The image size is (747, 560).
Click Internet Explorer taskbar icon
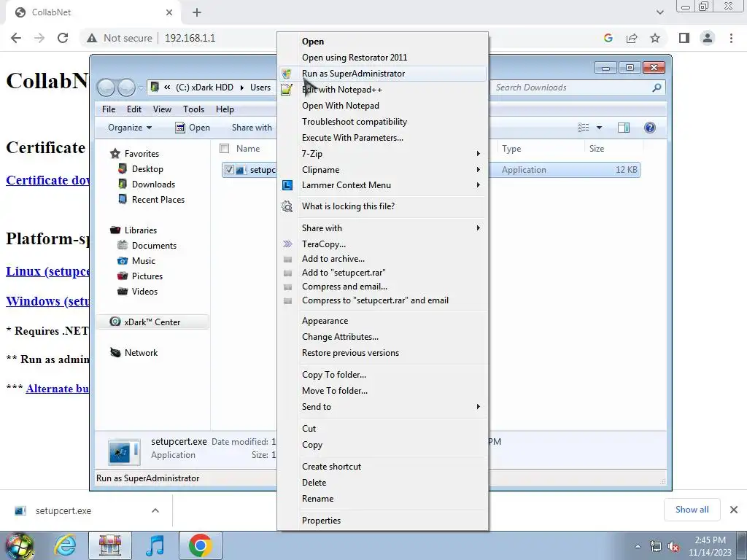coord(65,545)
